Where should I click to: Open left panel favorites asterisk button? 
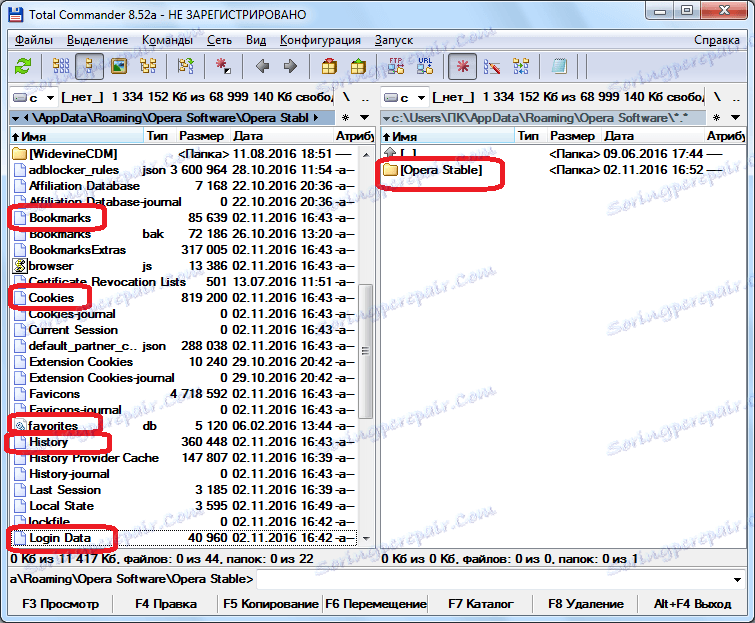pos(345,117)
